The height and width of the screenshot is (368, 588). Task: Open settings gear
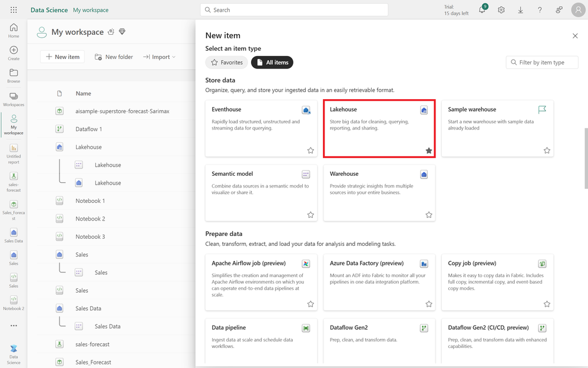501,10
